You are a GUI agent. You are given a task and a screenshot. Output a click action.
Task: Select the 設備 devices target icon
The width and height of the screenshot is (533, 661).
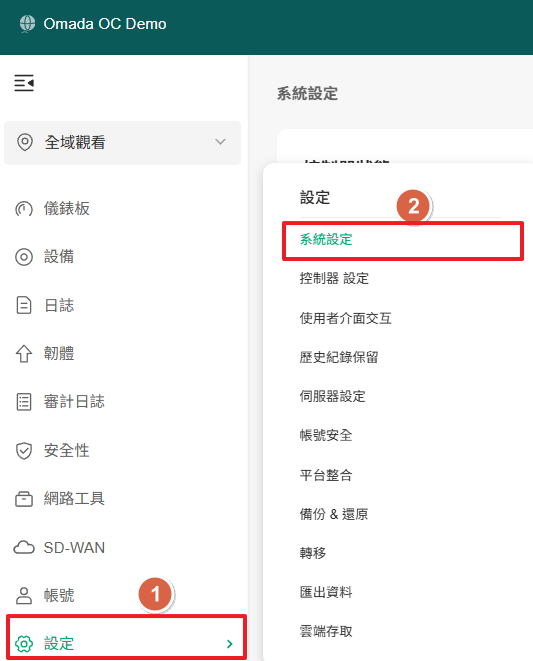24,257
